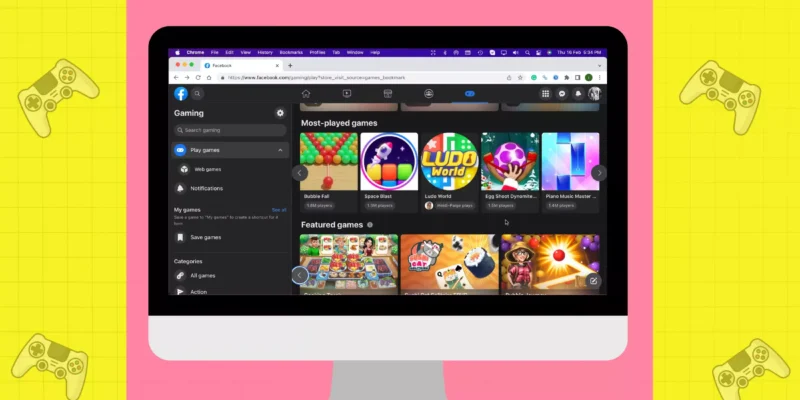This screenshot has height=400, width=800.
Task: Open the Profiles menu
Action: (x=317, y=53)
